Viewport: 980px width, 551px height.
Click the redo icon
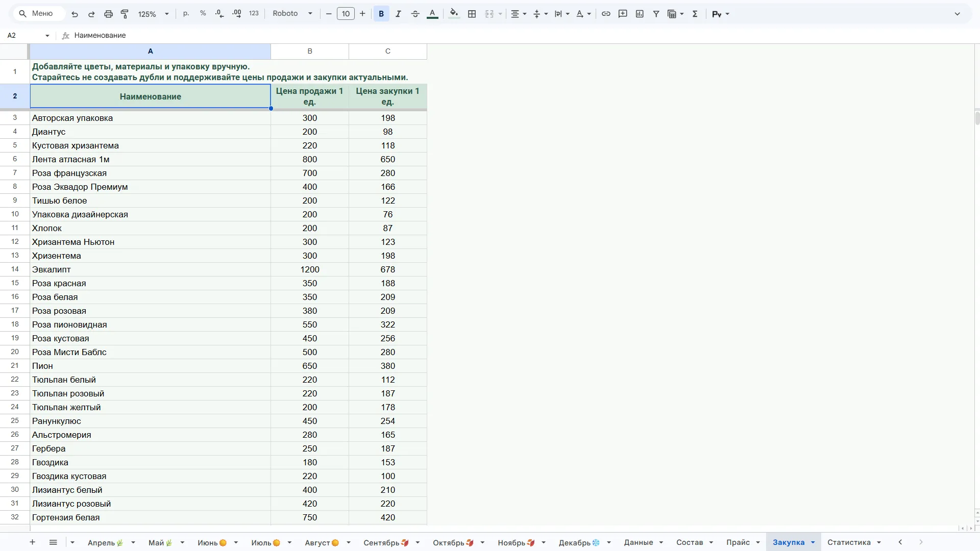click(91, 14)
